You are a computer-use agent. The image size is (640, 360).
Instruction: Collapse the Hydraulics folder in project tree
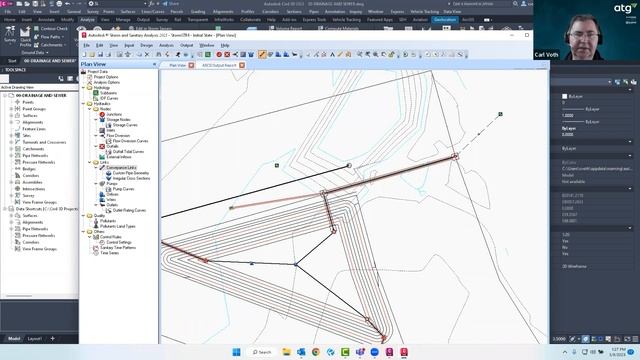pyautogui.click(x=84, y=104)
